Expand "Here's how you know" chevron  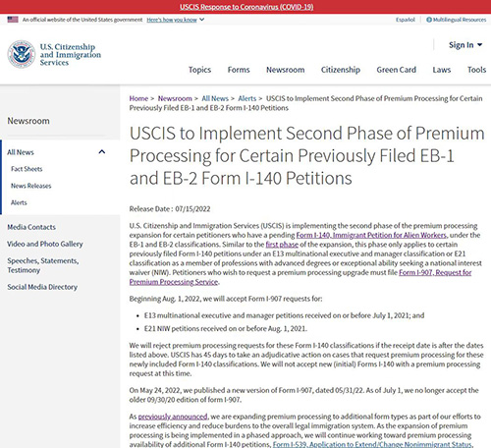[x=202, y=20]
